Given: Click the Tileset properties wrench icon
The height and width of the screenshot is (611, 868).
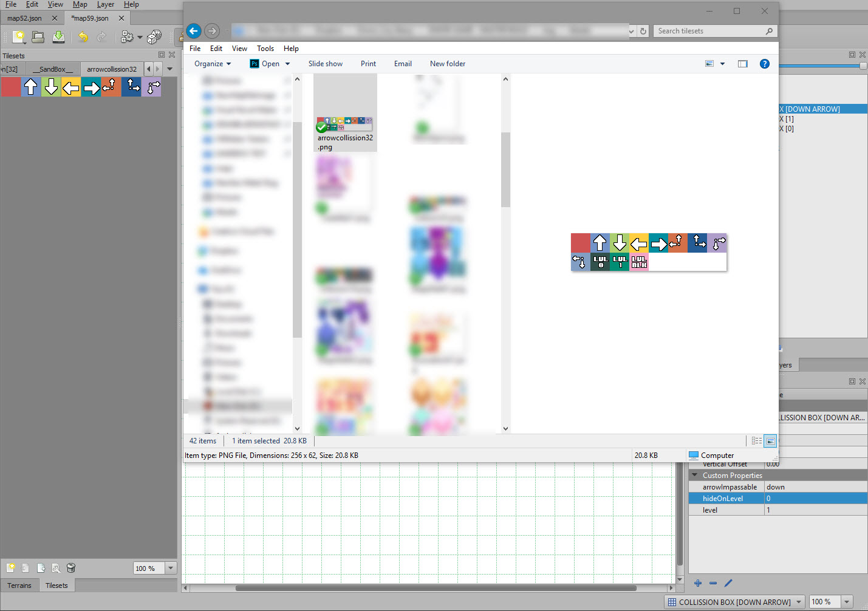Looking at the screenshot, I should (56, 568).
